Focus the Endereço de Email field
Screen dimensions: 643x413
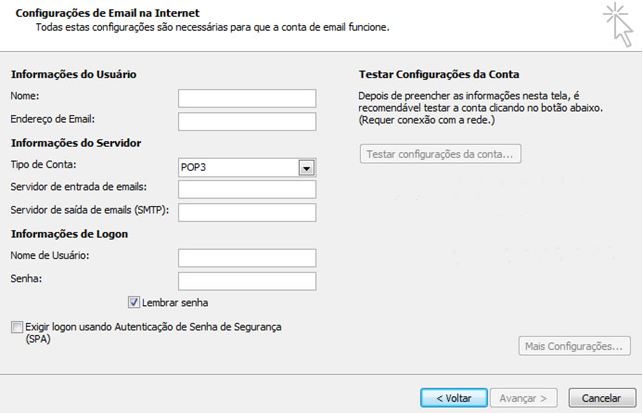[x=247, y=122]
